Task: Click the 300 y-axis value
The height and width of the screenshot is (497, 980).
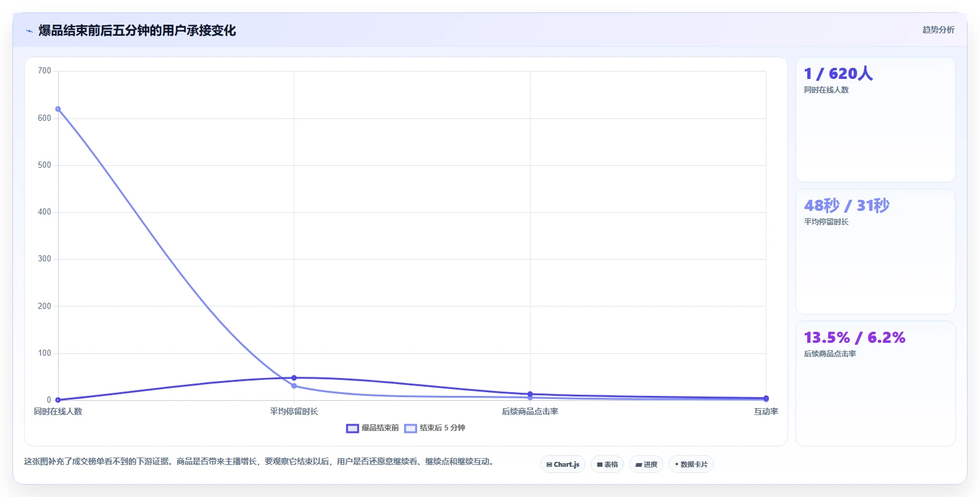Action: 44,259
